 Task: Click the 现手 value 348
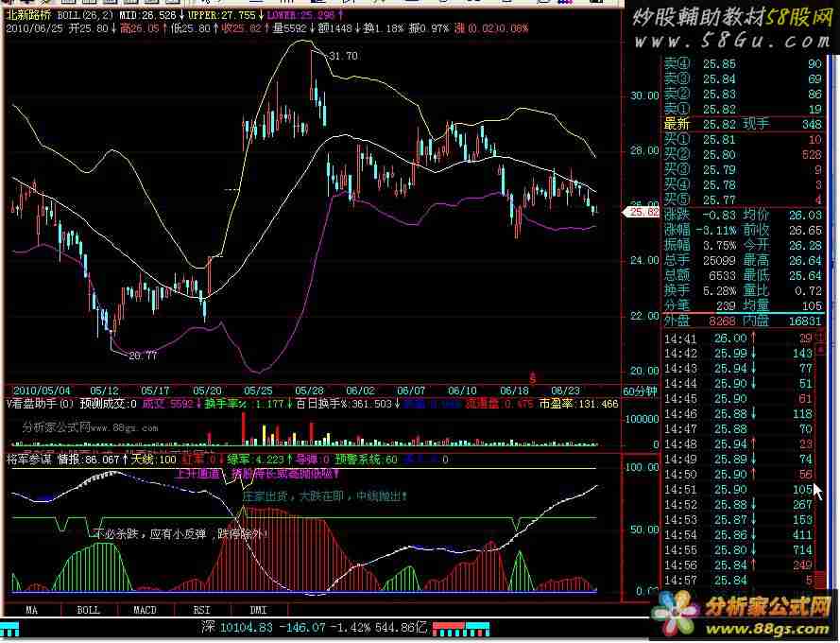[812, 125]
